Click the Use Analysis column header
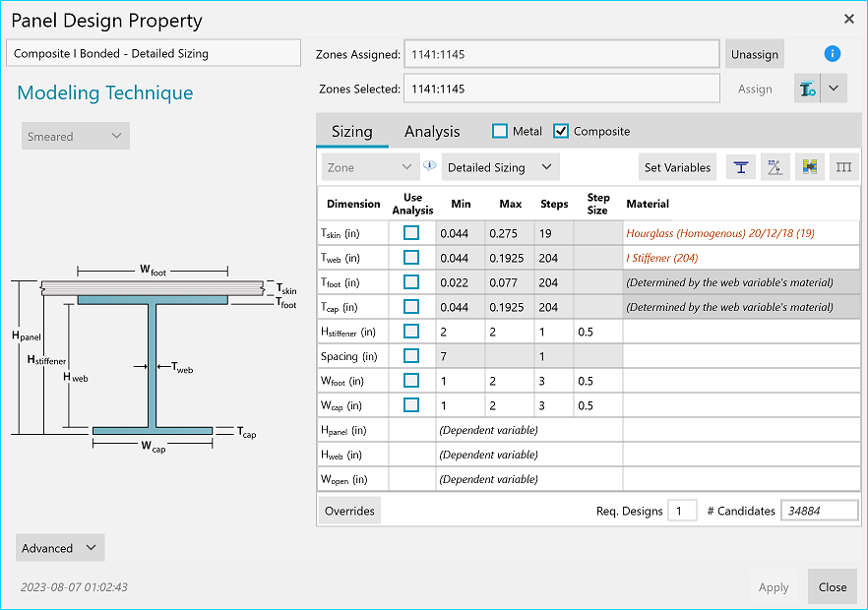Viewport: 868px width, 610px height. click(x=412, y=203)
